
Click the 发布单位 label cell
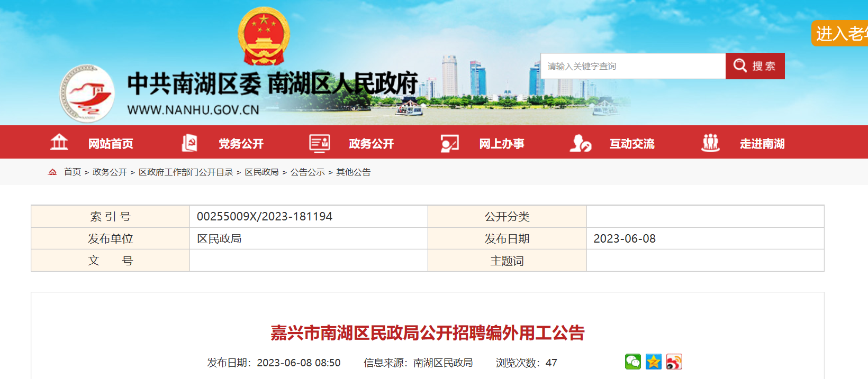111,238
